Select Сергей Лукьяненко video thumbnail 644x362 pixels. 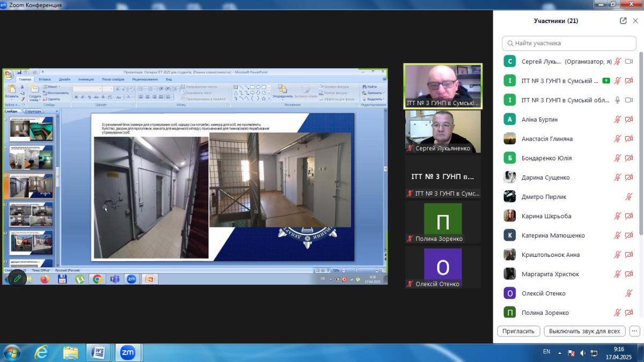[443, 131]
